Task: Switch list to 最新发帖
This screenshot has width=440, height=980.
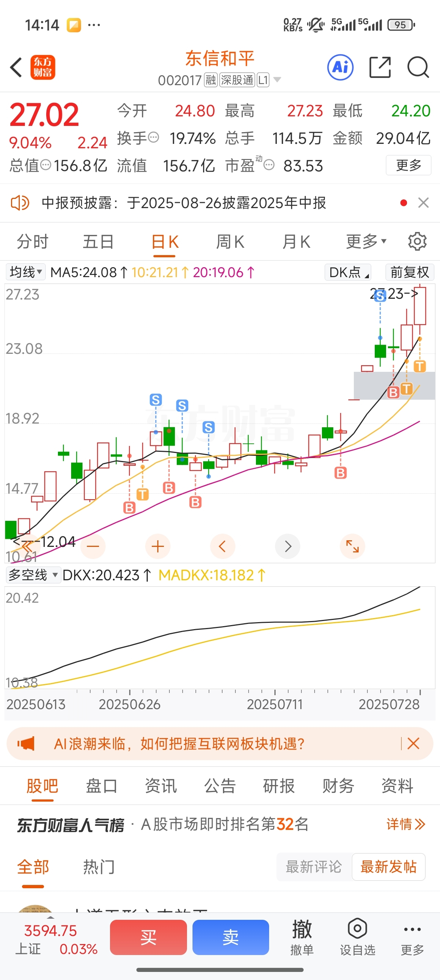Action: [388, 867]
